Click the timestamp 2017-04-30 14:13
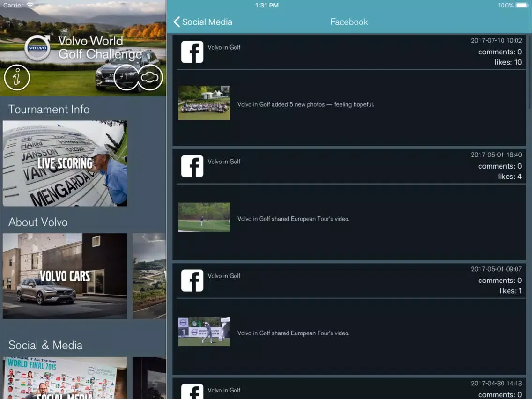 (496, 384)
